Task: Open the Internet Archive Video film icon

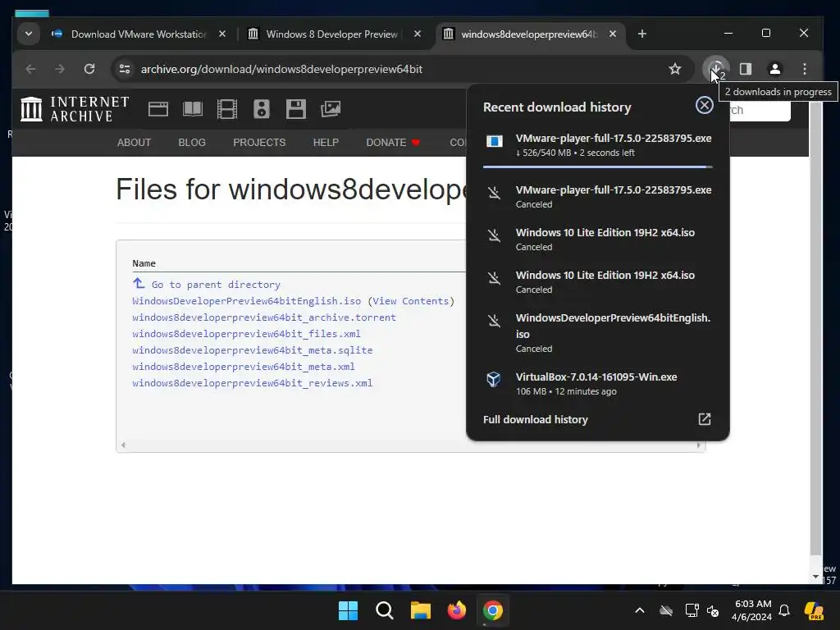Action: coord(227,109)
